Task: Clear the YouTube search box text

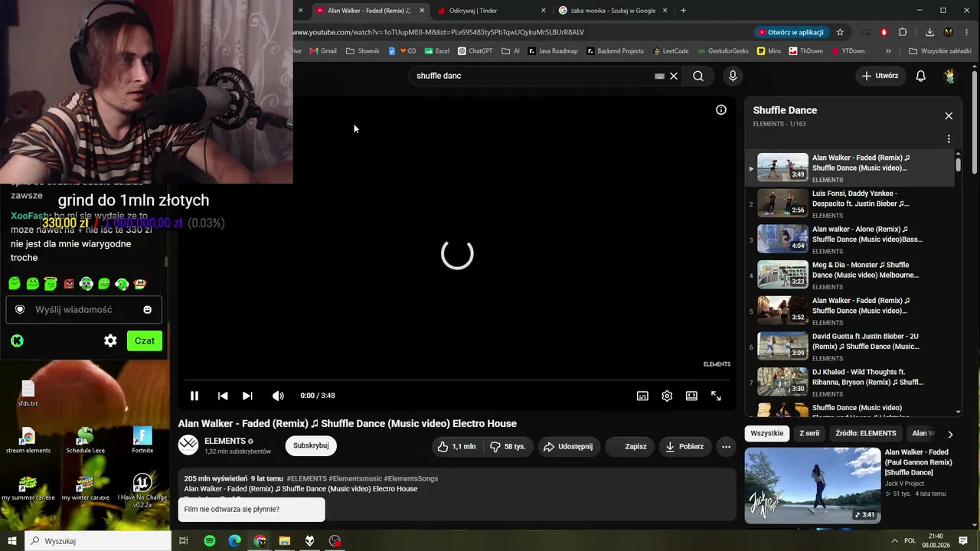Action: coord(674,76)
